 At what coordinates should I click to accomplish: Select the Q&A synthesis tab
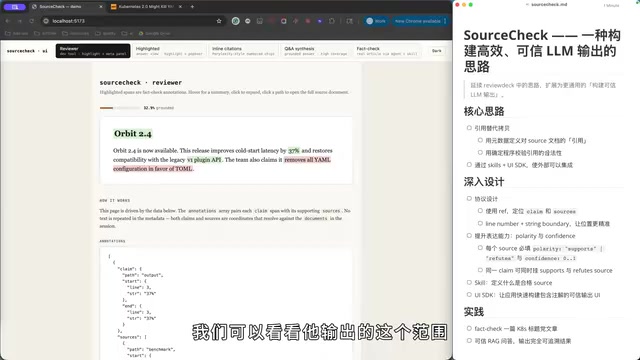coord(316,51)
